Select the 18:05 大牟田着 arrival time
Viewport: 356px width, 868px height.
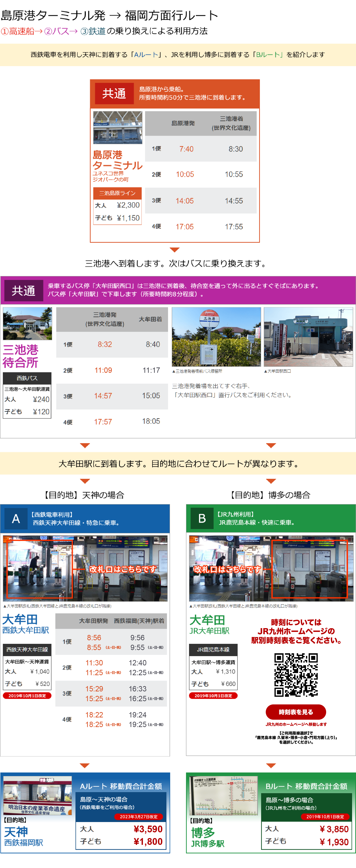(x=151, y=421)
